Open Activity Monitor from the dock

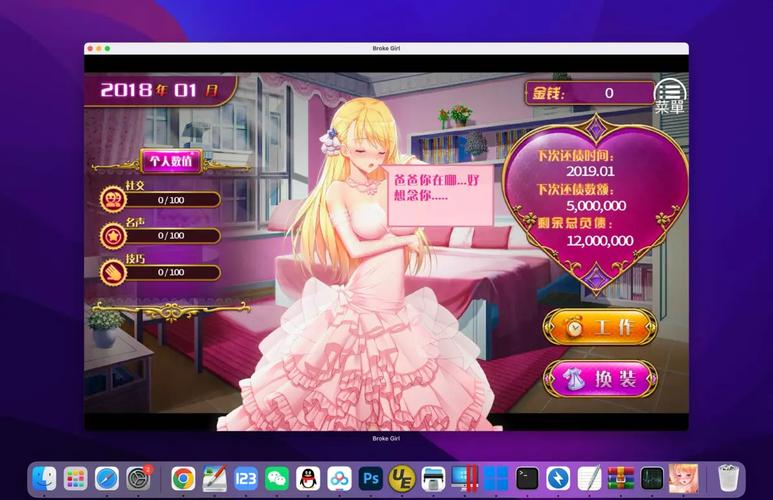pos(652,479)
